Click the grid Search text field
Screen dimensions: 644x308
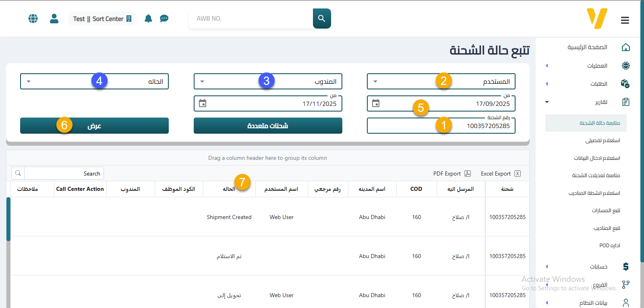click(64, 174)
